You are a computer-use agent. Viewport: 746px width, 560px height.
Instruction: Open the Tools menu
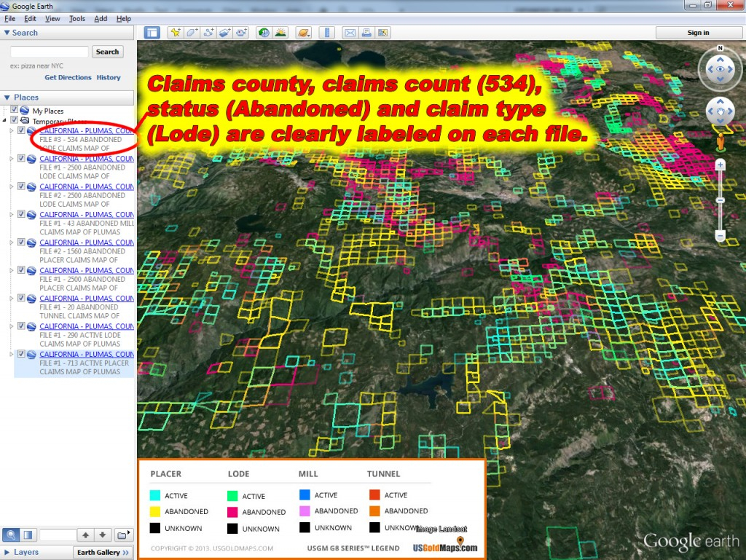[76, 19]
